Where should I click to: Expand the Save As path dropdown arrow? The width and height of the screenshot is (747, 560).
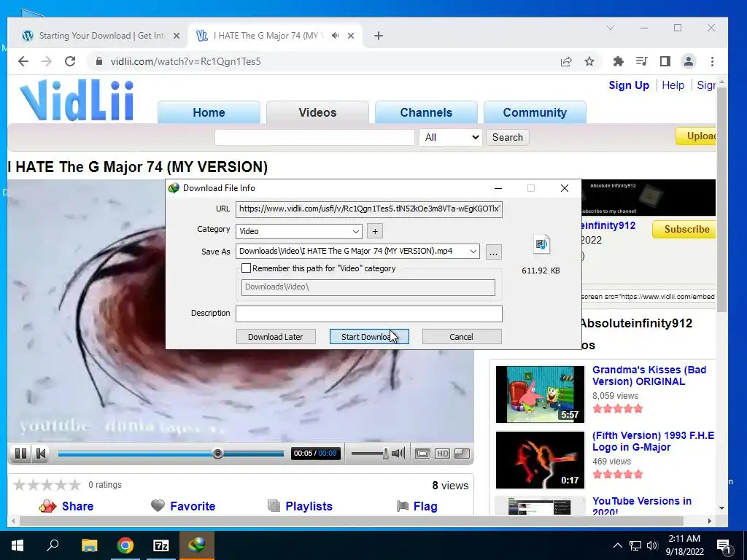point(473,252)
